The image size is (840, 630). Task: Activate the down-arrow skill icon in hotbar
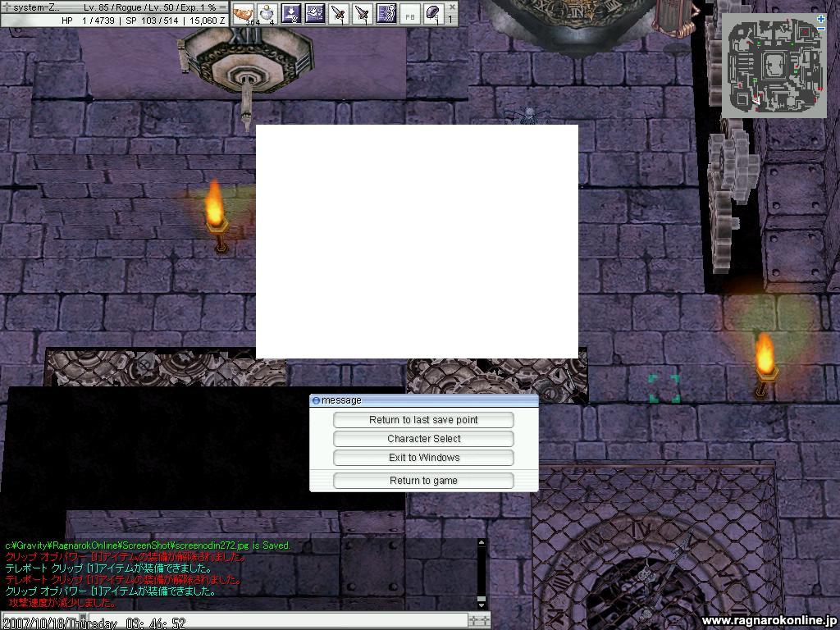point(291,13)
